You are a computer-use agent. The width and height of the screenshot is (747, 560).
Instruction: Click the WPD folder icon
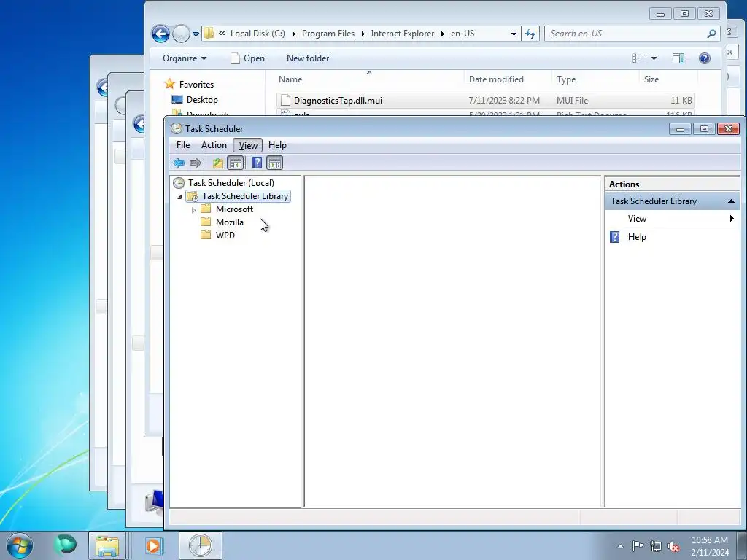coord(206,235)
